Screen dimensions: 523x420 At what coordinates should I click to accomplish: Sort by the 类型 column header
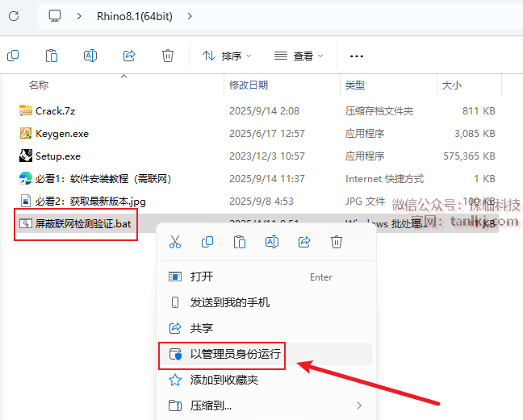tap(355, 85)
